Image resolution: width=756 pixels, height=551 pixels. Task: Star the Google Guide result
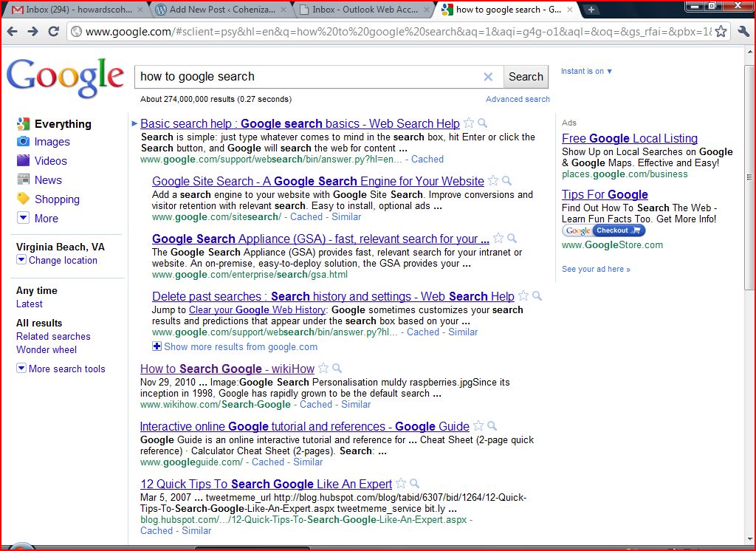click(478, 425)
